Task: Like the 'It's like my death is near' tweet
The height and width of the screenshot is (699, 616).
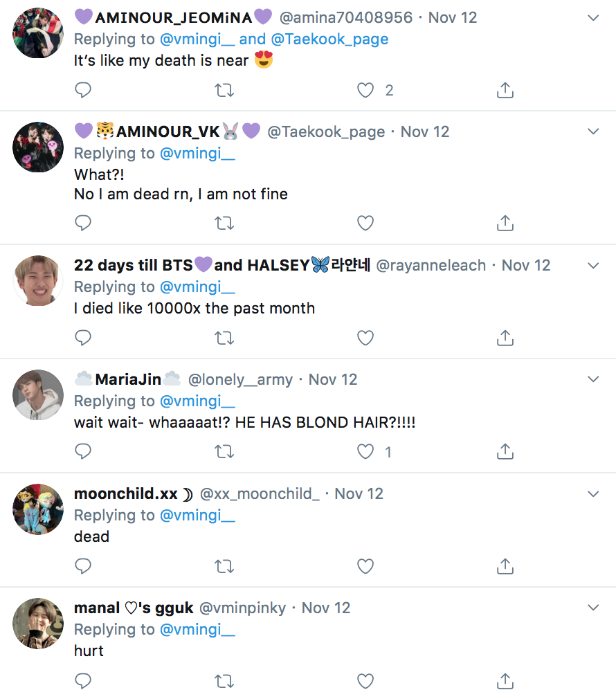Action: 365,91
